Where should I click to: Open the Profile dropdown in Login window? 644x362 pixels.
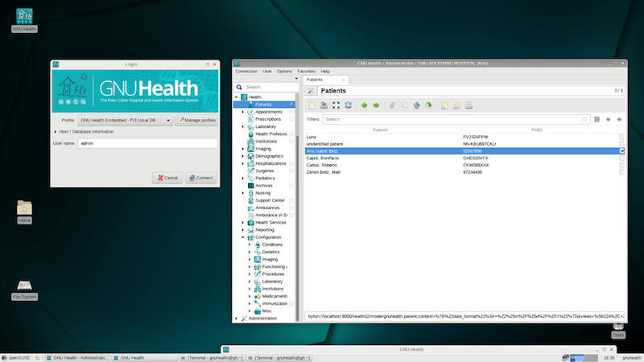(126, 120)
